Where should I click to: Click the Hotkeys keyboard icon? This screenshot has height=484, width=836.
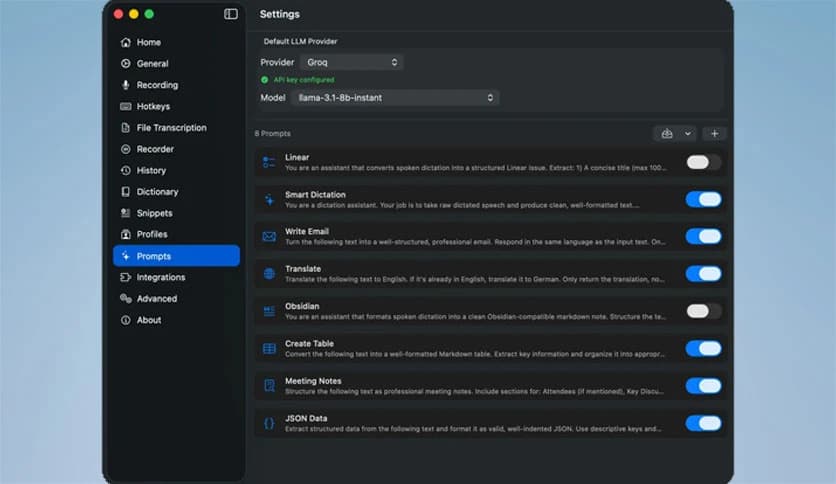pyautogui.click(x=125, y=106)
